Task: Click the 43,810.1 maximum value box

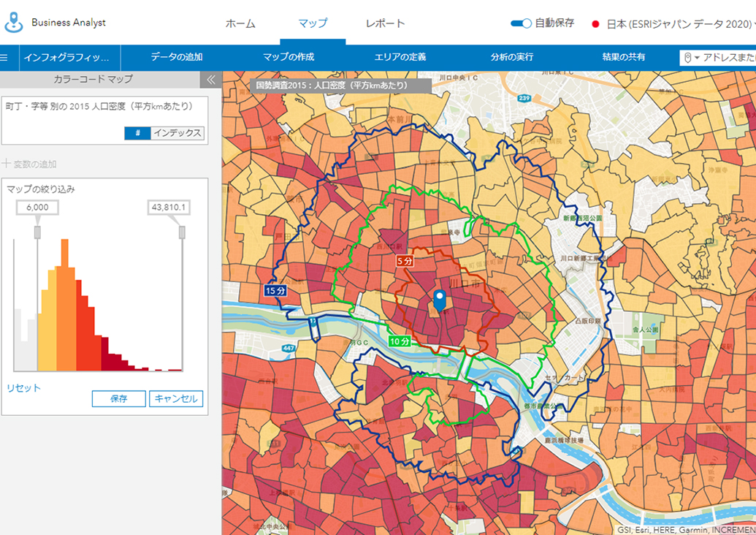Action: (x=169, y=208)
